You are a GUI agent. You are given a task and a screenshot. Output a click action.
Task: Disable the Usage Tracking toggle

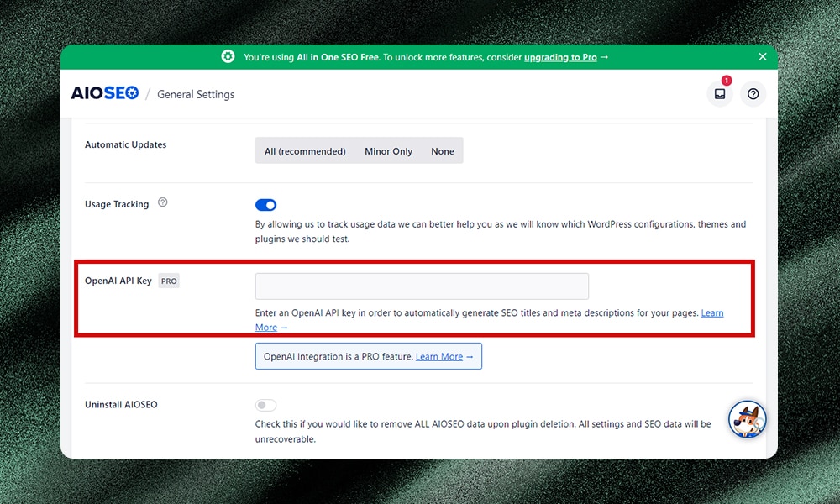coord(265,205)
